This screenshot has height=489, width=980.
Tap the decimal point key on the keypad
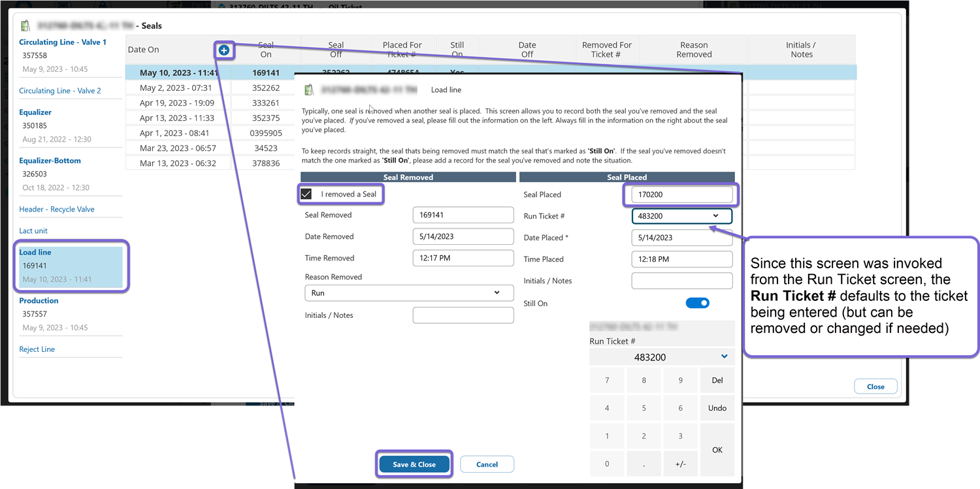pyautogui.click(x=644, y=464)
